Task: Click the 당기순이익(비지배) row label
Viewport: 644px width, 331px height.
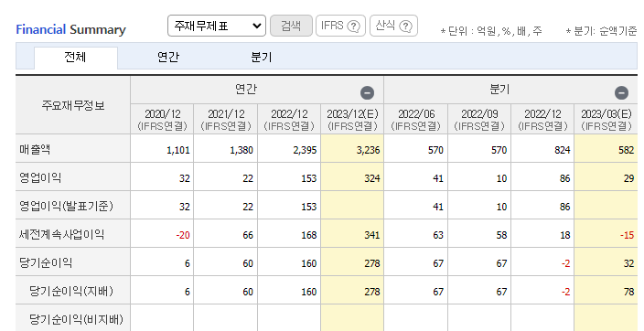Action: point(77,319)
